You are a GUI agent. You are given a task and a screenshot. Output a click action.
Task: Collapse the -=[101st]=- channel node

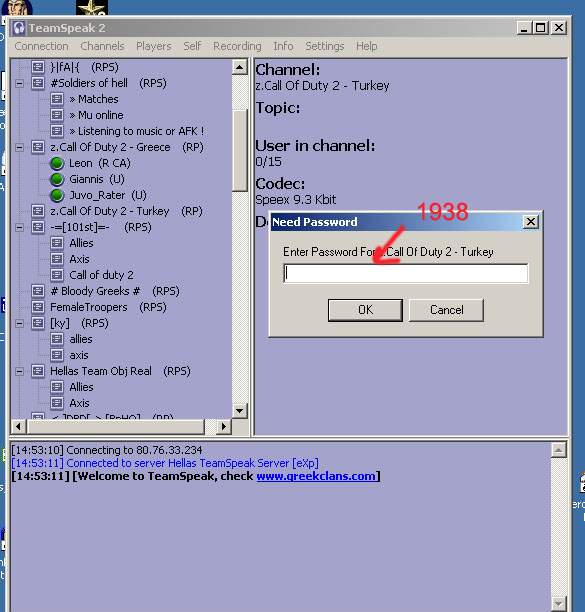[19, 228]
